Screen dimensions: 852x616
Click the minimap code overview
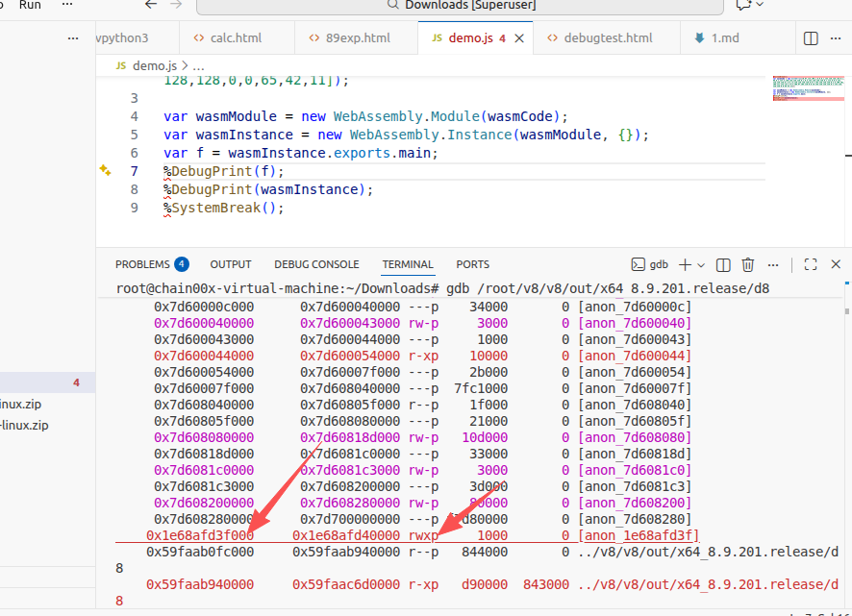[809, 88]
